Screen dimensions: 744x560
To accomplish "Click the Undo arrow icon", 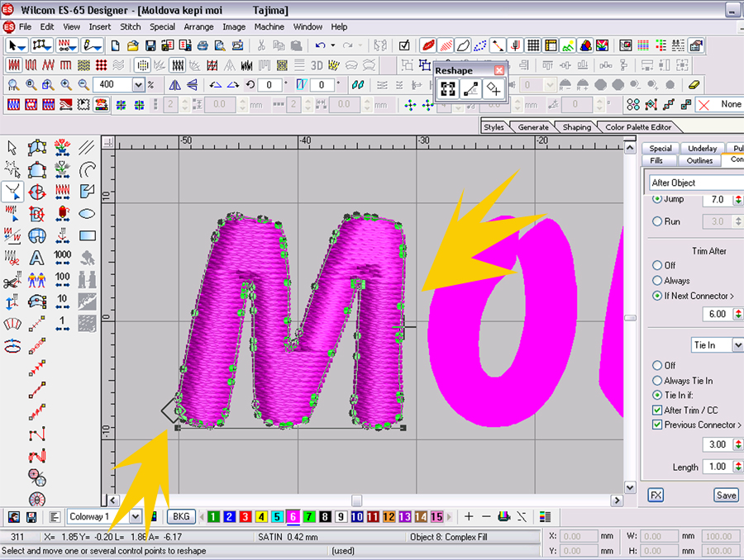I will coord(320,45).
